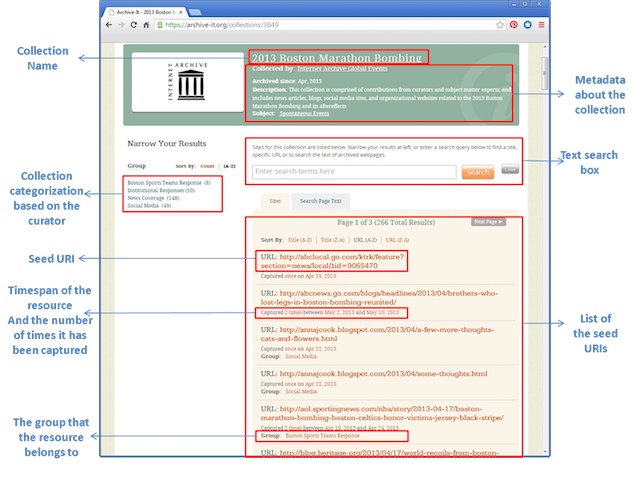
Task: Bookmark the page with the star icon
Action: 500,25
